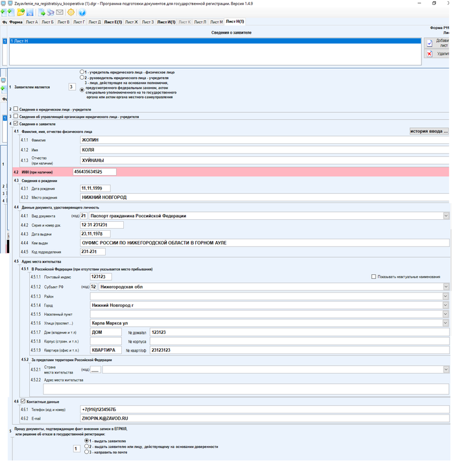This screenshot has height=476, width=454.
Task: Expand the Улица dropdown with Карла Маркса
Action: click(x=445, y=322)
